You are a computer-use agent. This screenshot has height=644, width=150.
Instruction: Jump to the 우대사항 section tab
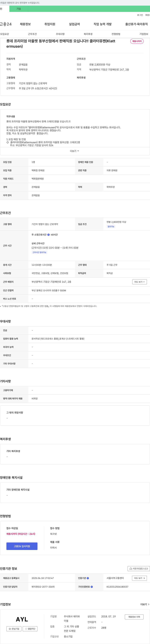pyautogui.click(x=60, y=34)
